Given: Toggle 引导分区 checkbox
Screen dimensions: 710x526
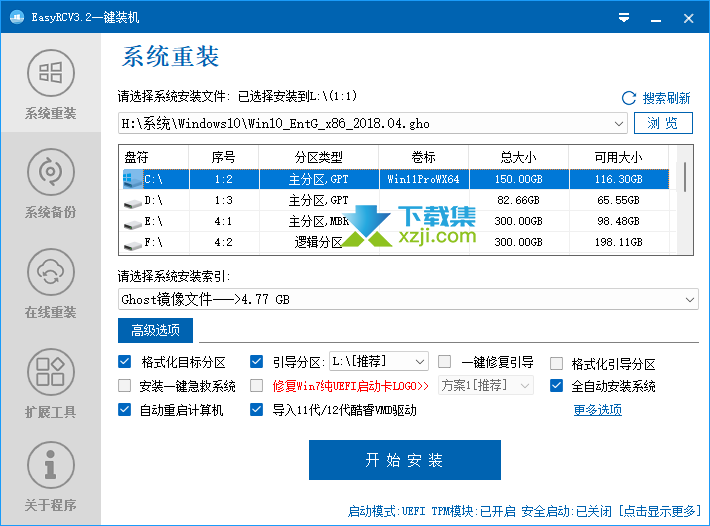Looking at the screenshot, I should tap(256, 361).
